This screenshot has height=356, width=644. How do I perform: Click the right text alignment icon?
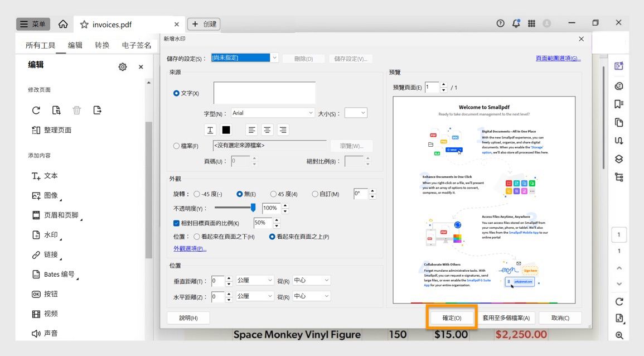[283, 129]
